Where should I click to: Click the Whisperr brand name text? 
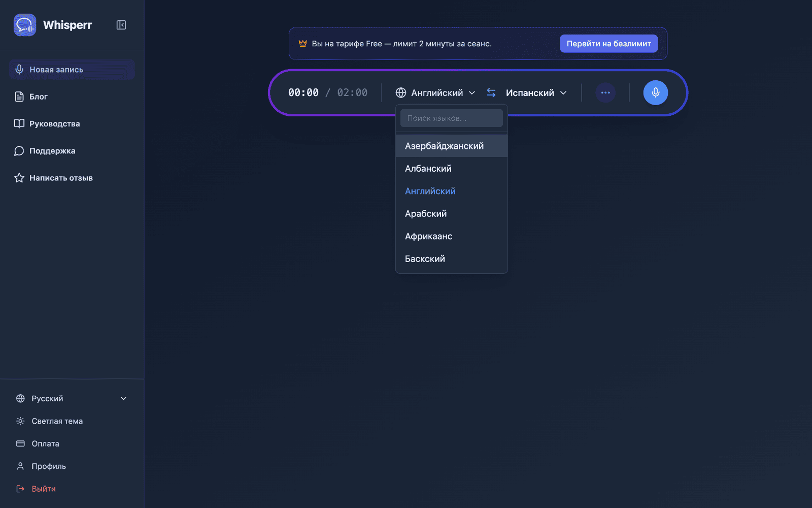coord(67,25)
